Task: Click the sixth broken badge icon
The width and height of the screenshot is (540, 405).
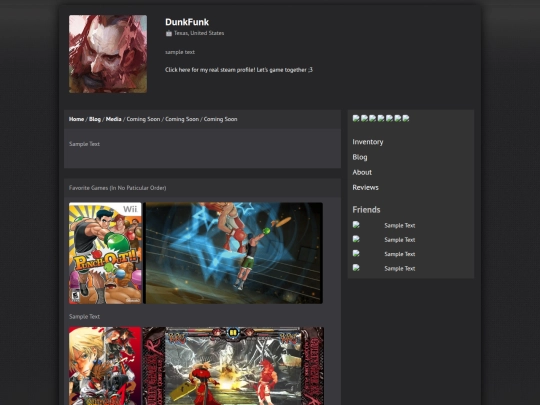Action: point(397,118)
